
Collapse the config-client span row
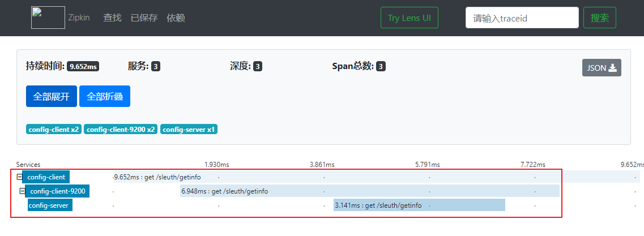(x=19, y=177)
